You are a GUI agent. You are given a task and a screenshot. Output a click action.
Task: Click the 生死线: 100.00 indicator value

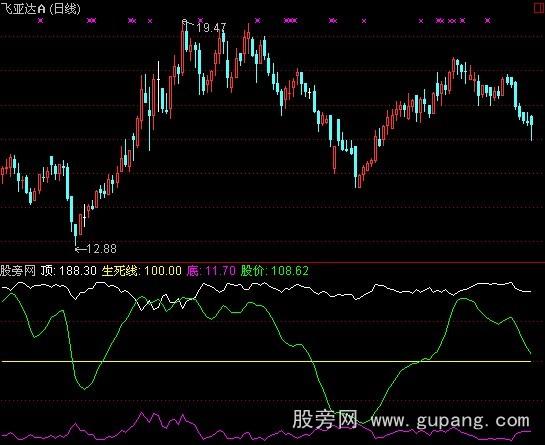[141, 270]
